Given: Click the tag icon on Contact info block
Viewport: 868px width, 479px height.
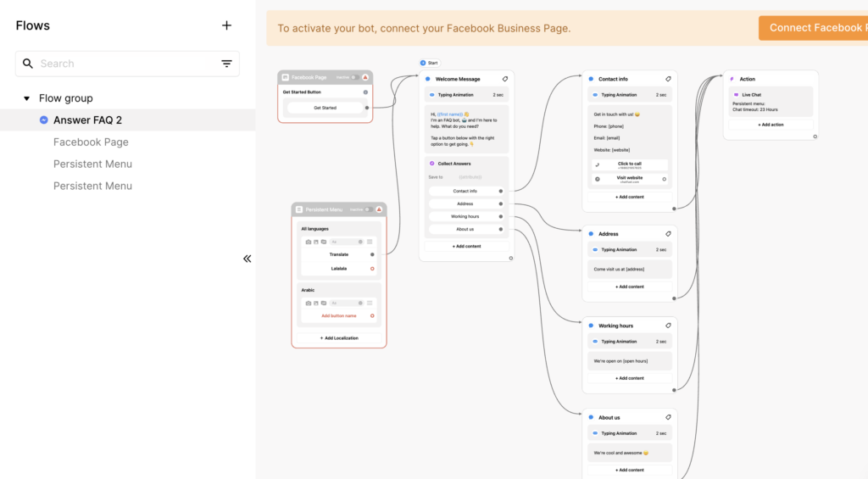Looking at the screenshot, I should click(x=668, y=79).
